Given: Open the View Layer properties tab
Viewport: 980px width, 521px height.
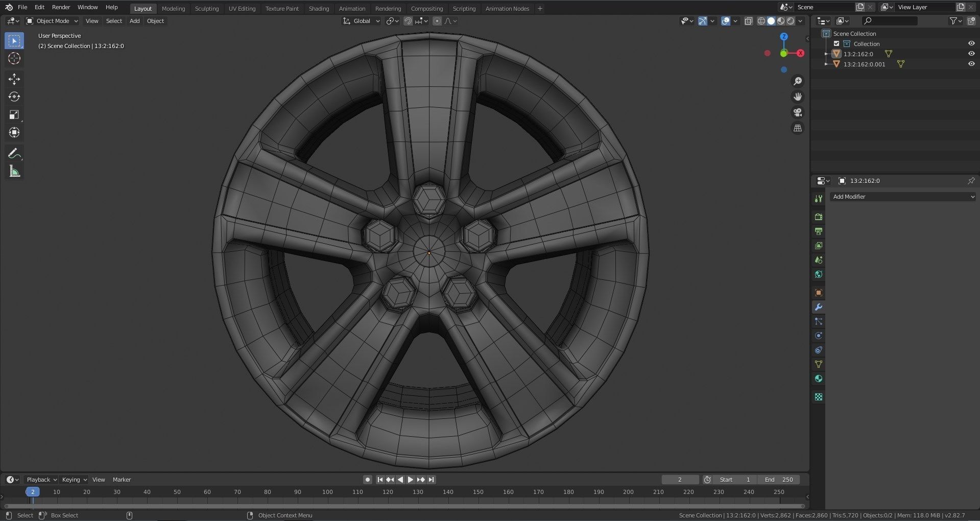Looking at the screenshot, I should tap(819, 246).
